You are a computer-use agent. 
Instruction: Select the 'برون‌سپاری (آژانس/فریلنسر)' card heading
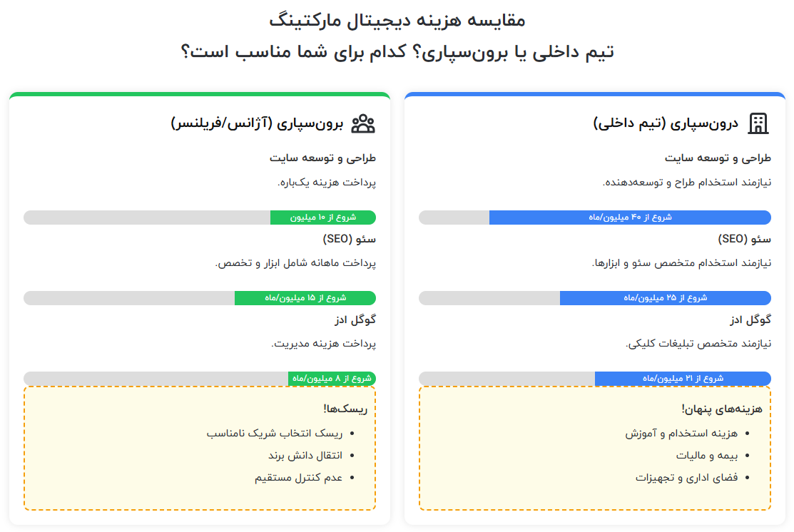coord(258,123)
